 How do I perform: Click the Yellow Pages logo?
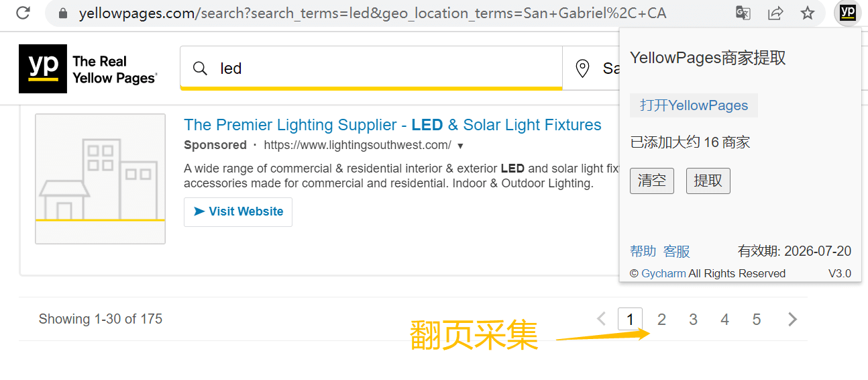88,68
